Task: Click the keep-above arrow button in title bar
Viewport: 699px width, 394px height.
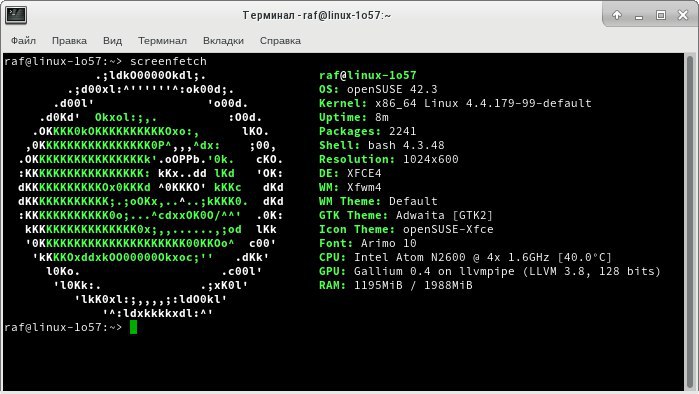Action: pyautogui.click(x=617, y=15)
